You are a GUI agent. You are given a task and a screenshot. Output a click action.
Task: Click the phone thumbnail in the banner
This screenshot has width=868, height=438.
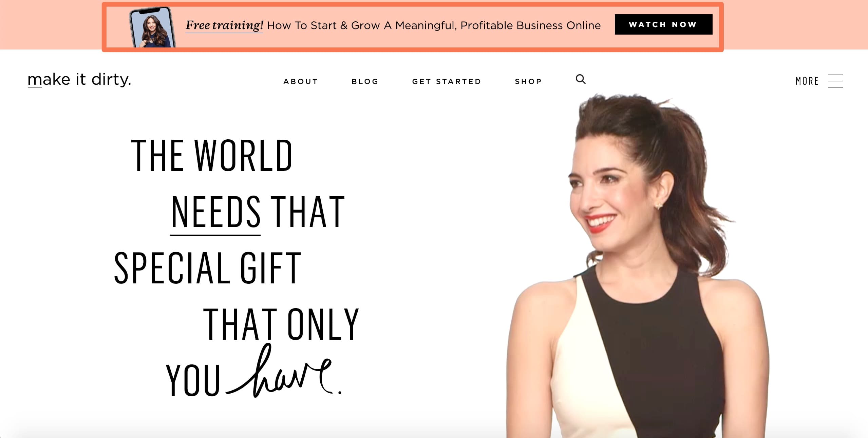click(152, 27)
